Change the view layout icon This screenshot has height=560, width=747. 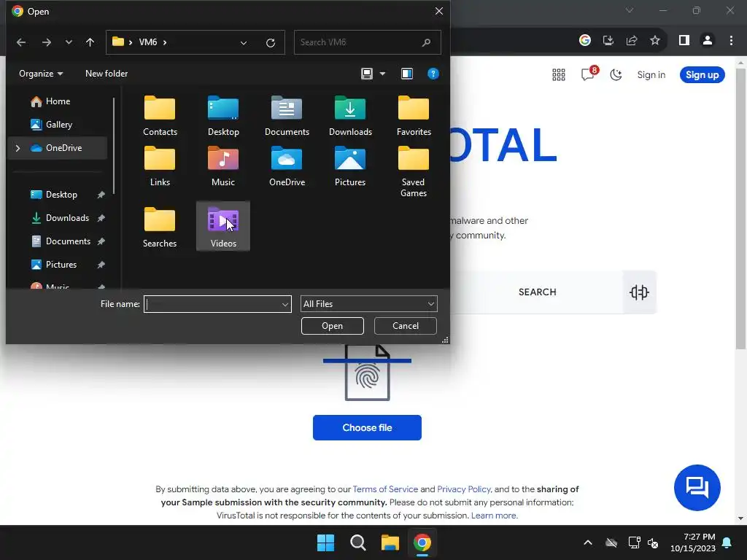(x=367, y=74)
